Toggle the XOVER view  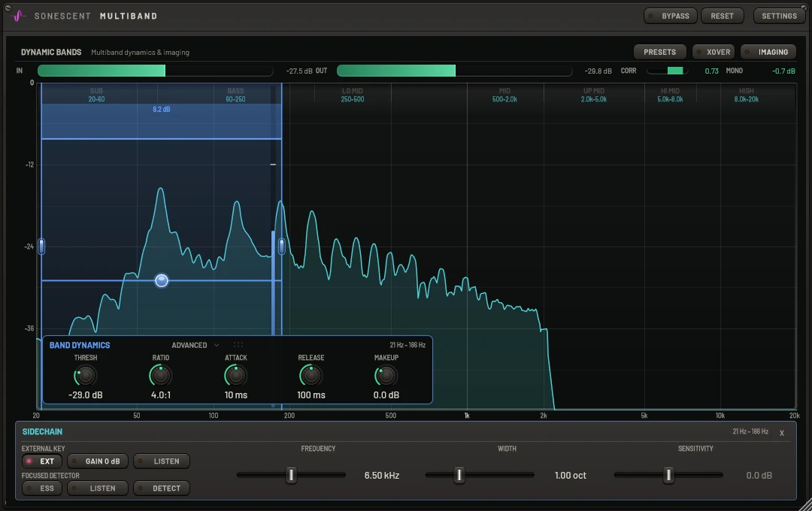click(x=713, y=52)
